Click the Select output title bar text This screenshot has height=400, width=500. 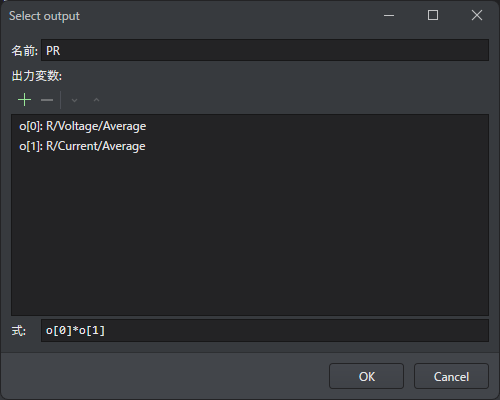pyautogui.click(x=44, y=16)
